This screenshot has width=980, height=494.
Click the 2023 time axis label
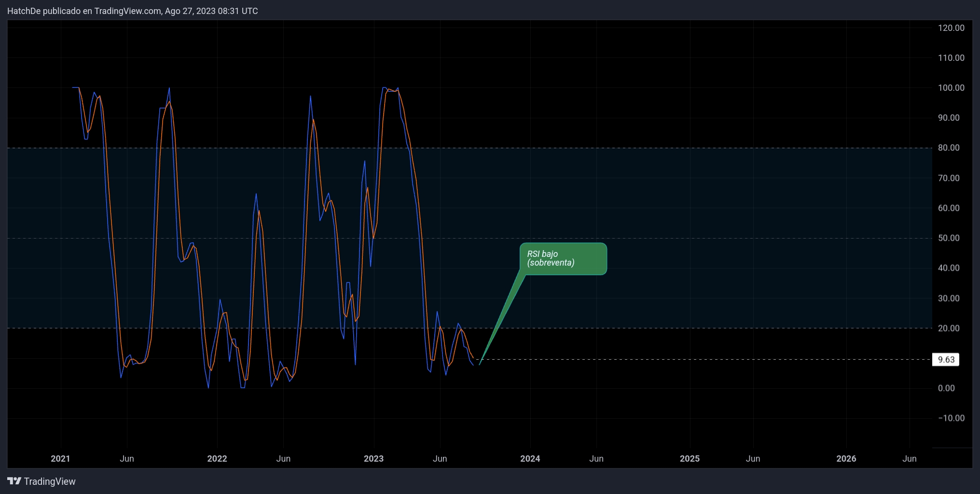coord(373,459)
